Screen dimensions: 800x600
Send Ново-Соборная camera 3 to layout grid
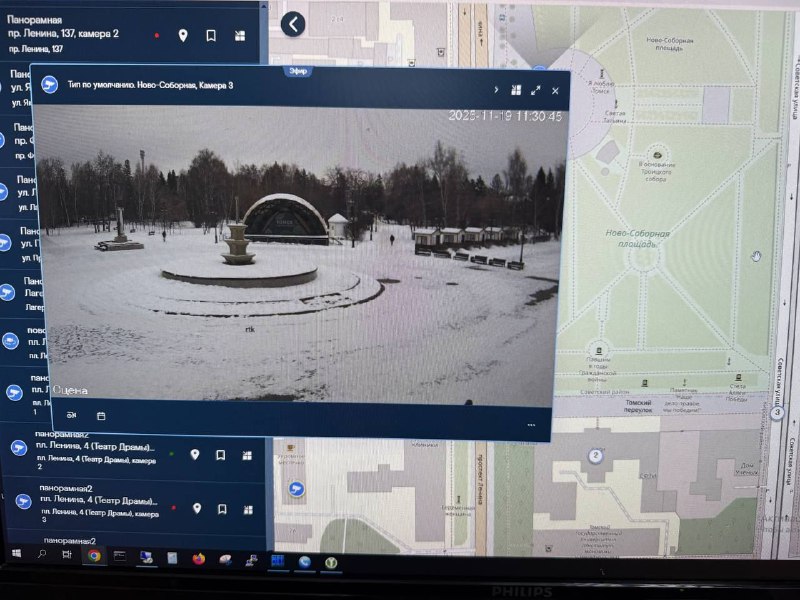click(516, 90)
